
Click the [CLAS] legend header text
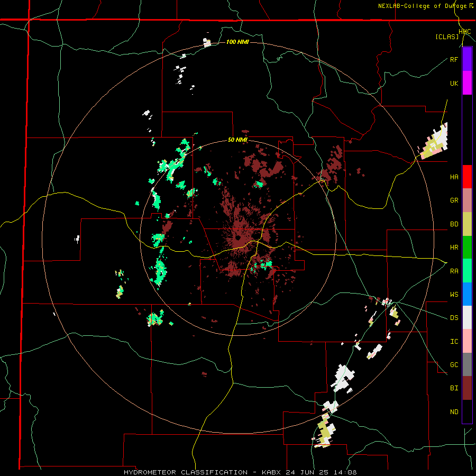tap(447, 36)
